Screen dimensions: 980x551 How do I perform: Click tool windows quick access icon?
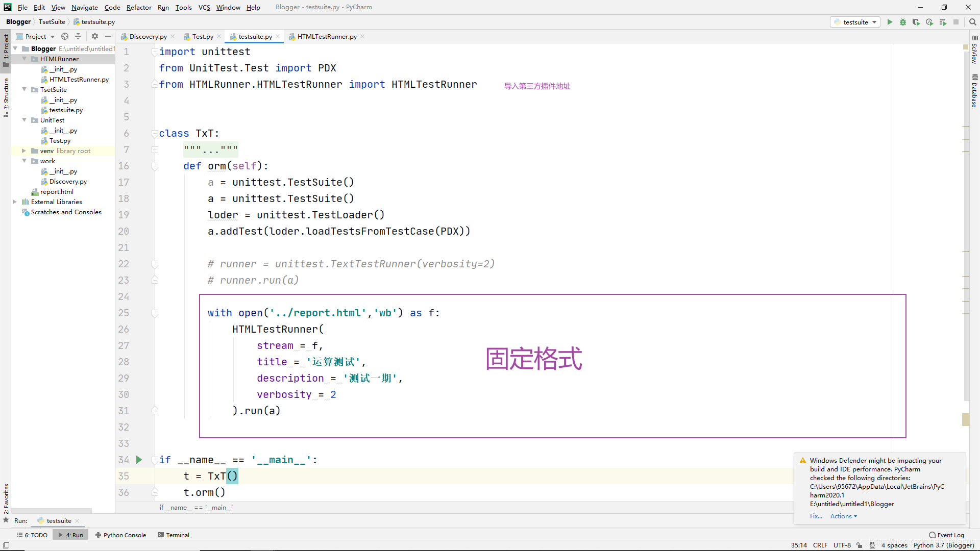click(x=6, y=545)
